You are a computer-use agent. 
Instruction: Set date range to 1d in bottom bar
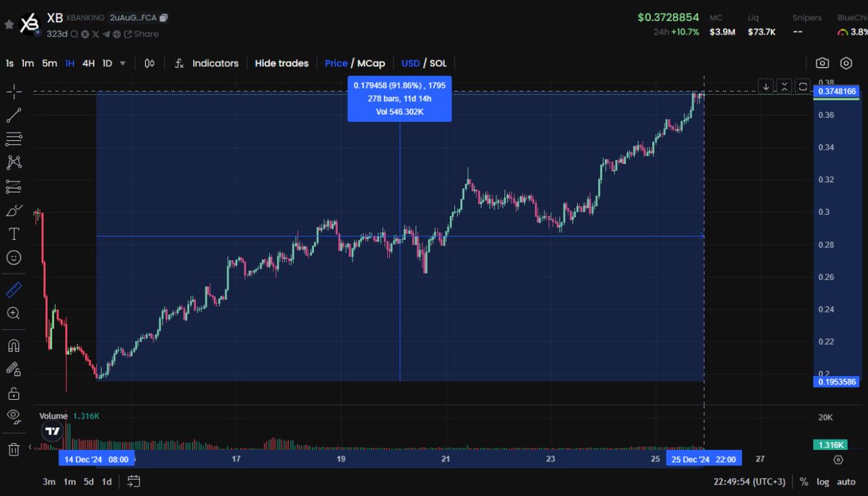coord(106,482)
